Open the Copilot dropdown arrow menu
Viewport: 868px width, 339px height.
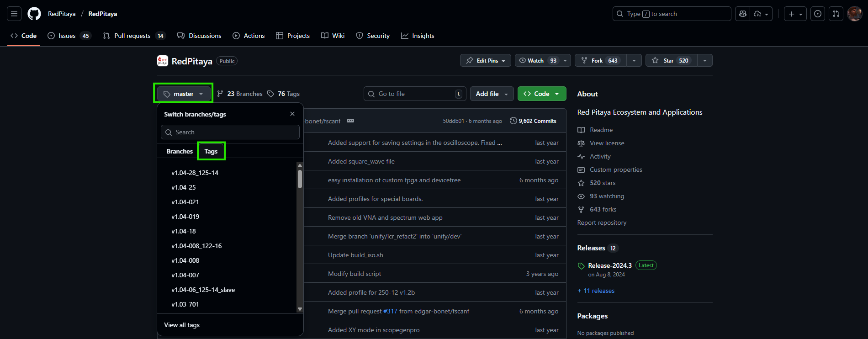[x=762, y=14]
